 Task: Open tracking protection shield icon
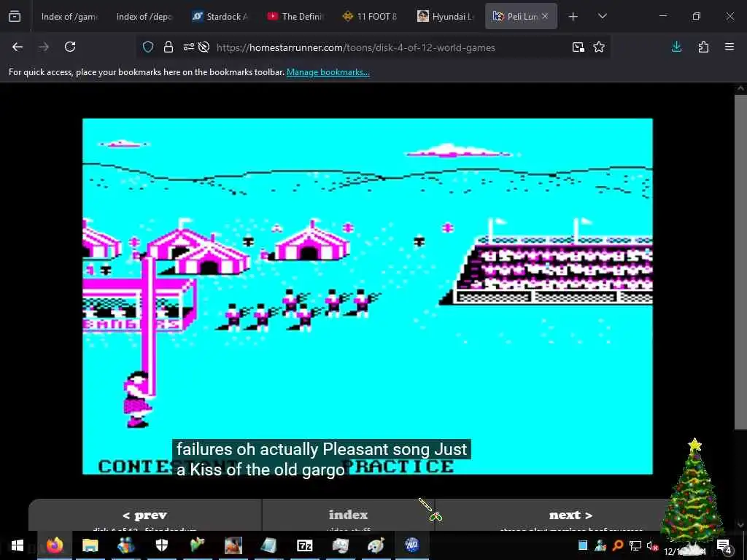pos(148,47)
